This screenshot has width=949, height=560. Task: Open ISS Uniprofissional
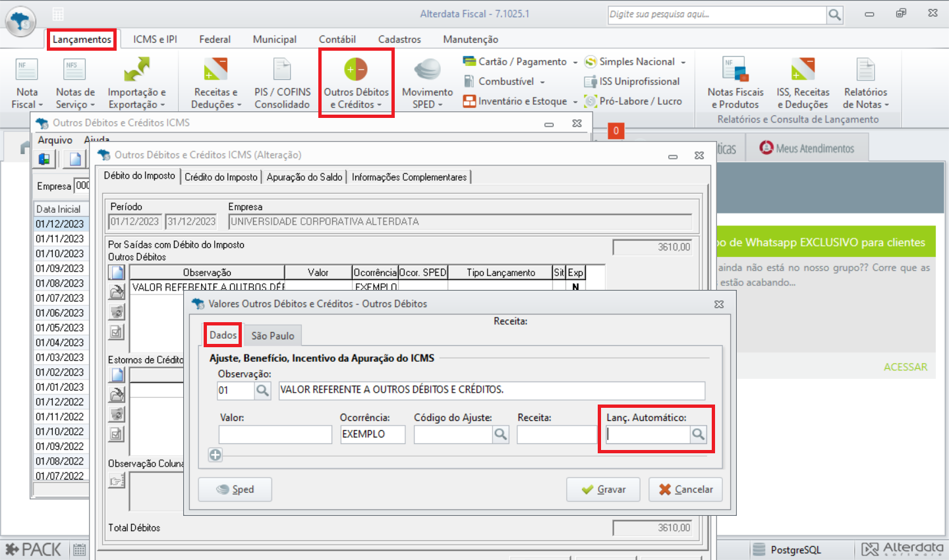[x=632, y=82]
